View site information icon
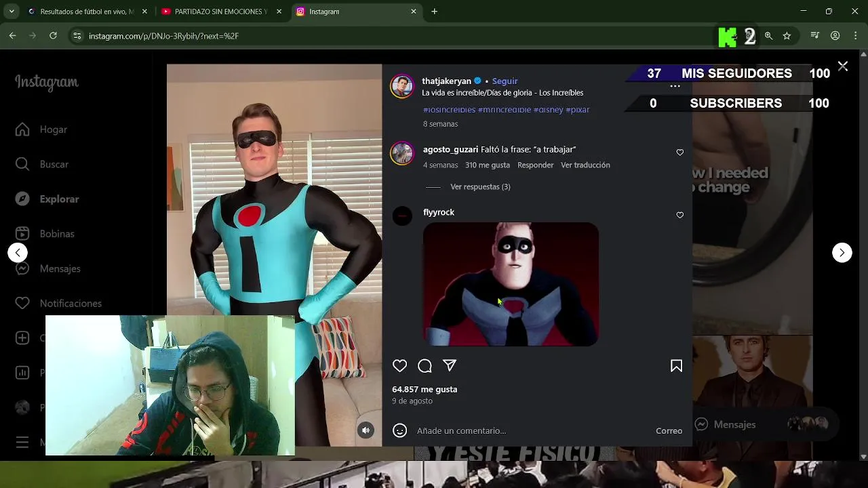 point(77,36)
